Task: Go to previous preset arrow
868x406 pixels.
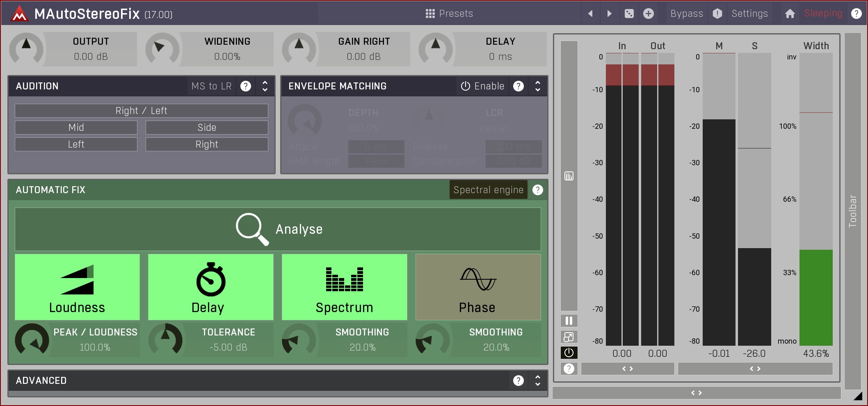Action: [x=590, y=14]
